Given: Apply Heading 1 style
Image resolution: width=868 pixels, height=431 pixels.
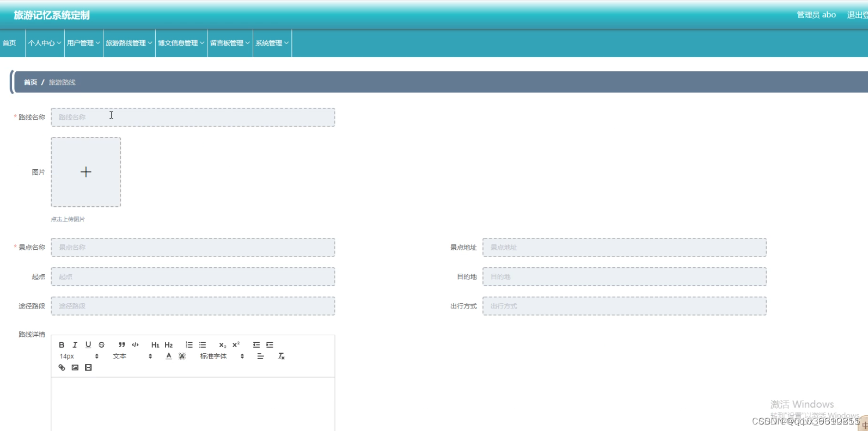Looking at the screenshot, I should (x=155, y=345).
